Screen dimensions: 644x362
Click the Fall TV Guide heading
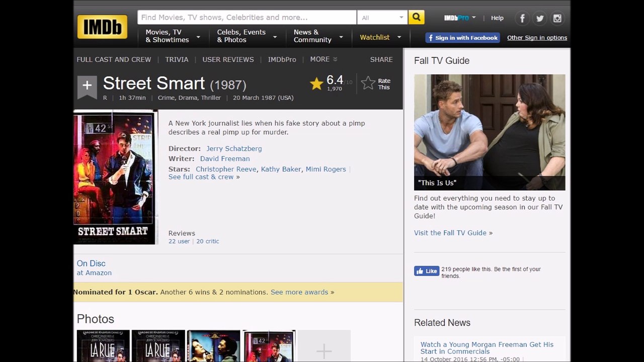pyautogui.click(x=442, y=61)
